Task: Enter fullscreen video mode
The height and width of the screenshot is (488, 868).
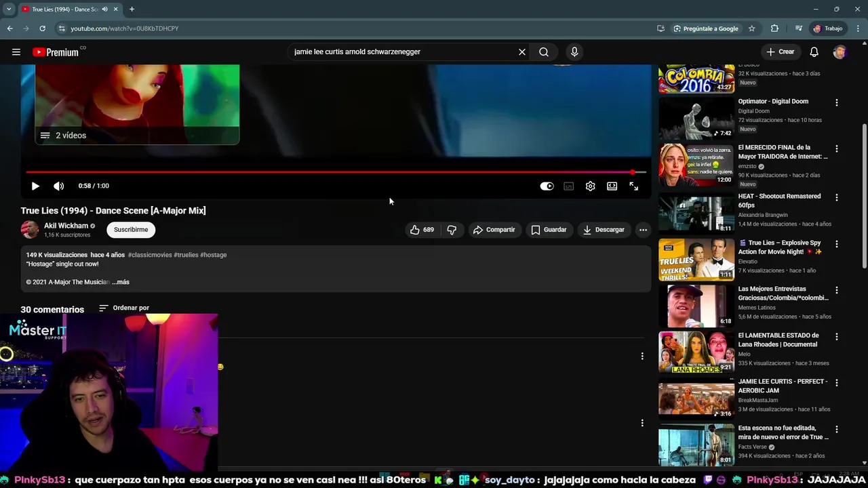Action: pos(634,186)
